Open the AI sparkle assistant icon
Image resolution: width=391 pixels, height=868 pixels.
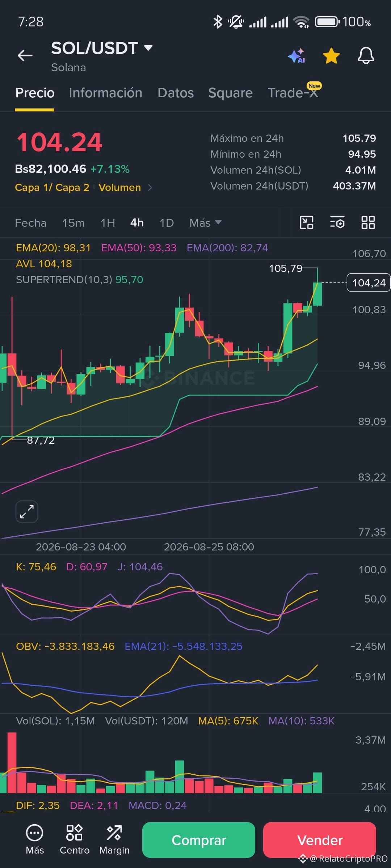297,56
